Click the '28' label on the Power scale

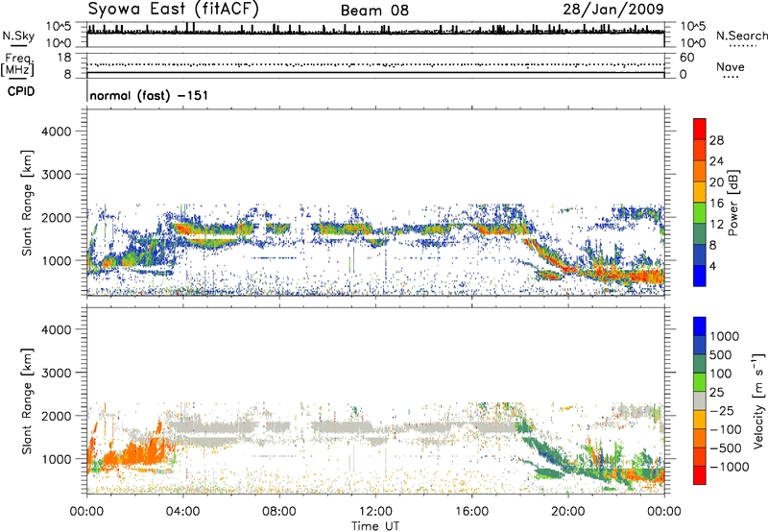click(716, 140)
